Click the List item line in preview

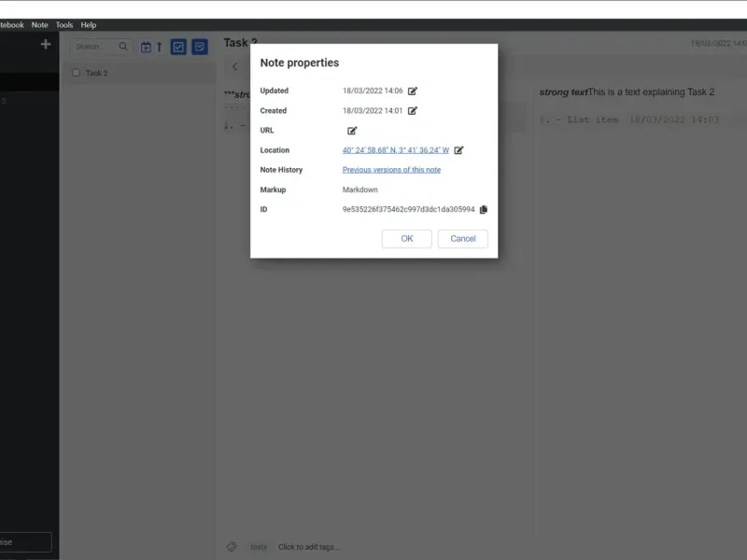628,119
